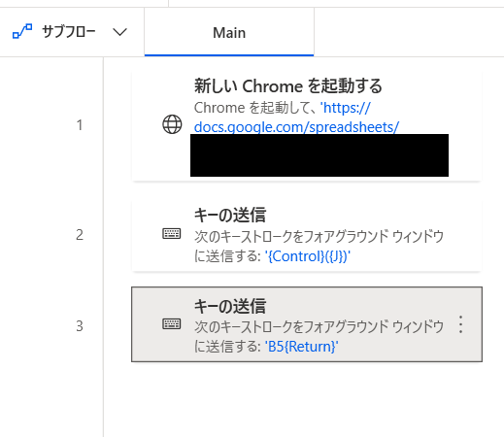Select the second キーの送信 action with Control J
The width and height of the screenshot is (504, 437).
click(307, 235)
